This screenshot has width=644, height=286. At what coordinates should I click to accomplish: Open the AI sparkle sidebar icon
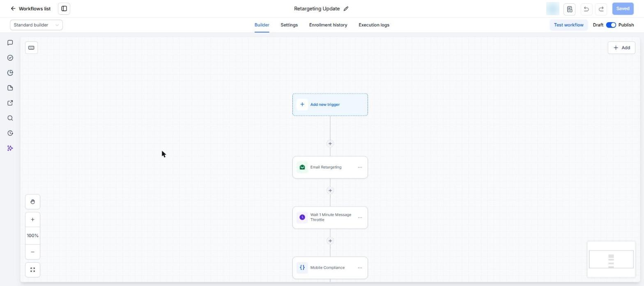pyautogui.click(x=10, y=148)
